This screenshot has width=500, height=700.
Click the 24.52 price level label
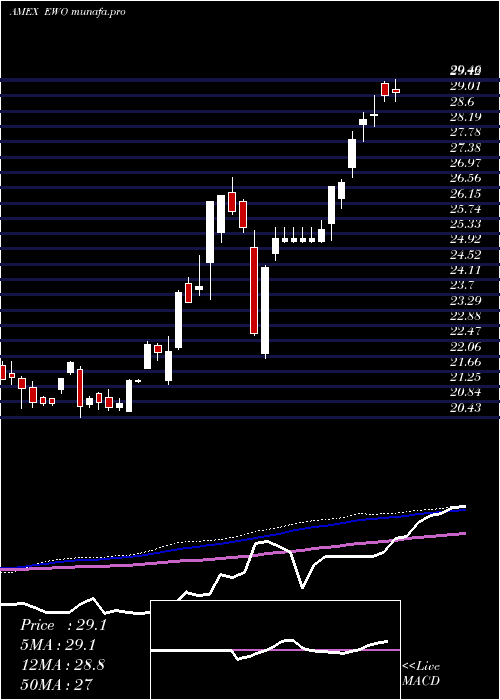point(465,254)
